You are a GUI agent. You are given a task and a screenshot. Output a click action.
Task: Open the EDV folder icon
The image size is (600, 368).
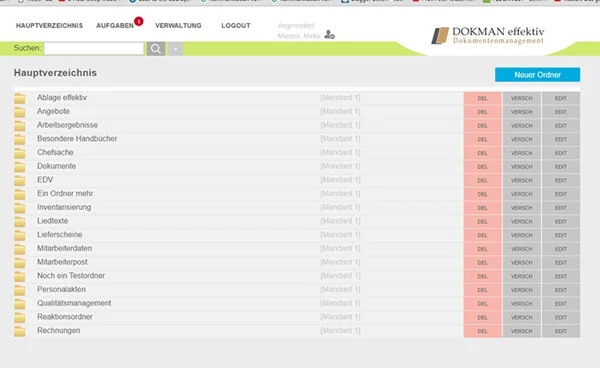tap(20, 181)
